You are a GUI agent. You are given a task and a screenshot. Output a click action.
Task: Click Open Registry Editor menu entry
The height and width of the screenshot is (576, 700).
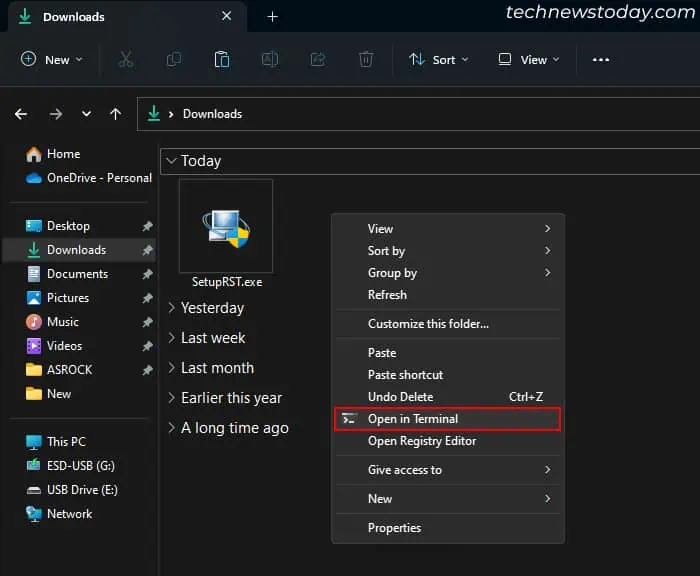[x=421, y=441]
